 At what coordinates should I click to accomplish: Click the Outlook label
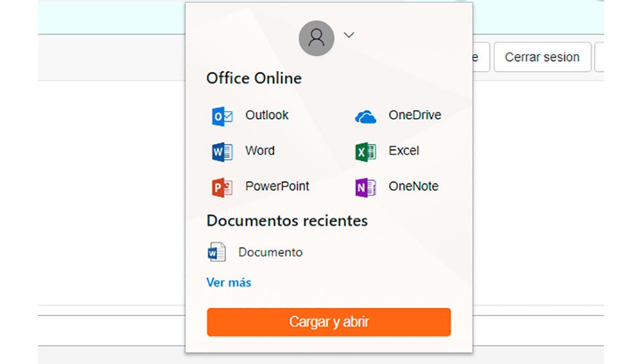tap(267, 115)
